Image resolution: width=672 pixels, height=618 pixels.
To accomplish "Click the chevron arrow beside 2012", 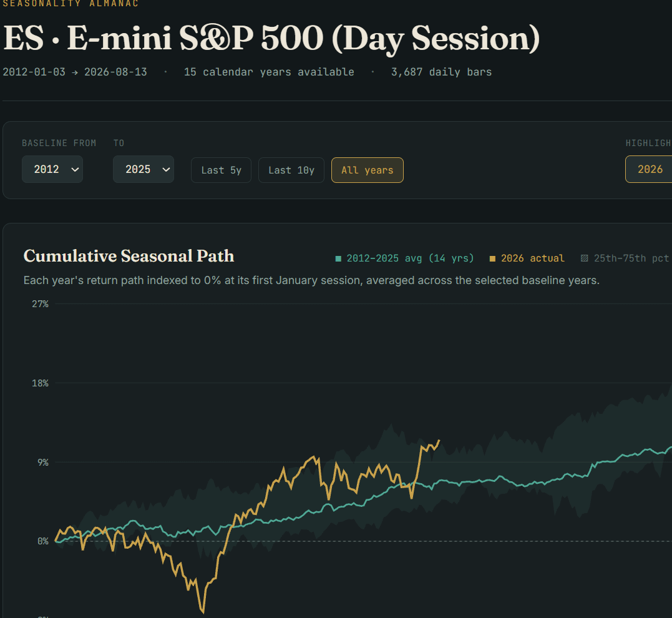I will click(x=75, y=170).
